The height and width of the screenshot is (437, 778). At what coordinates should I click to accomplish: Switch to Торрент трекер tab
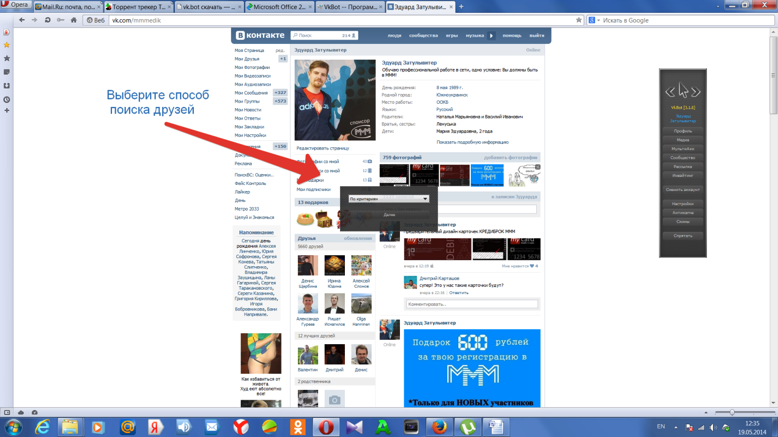pos(138,6)
